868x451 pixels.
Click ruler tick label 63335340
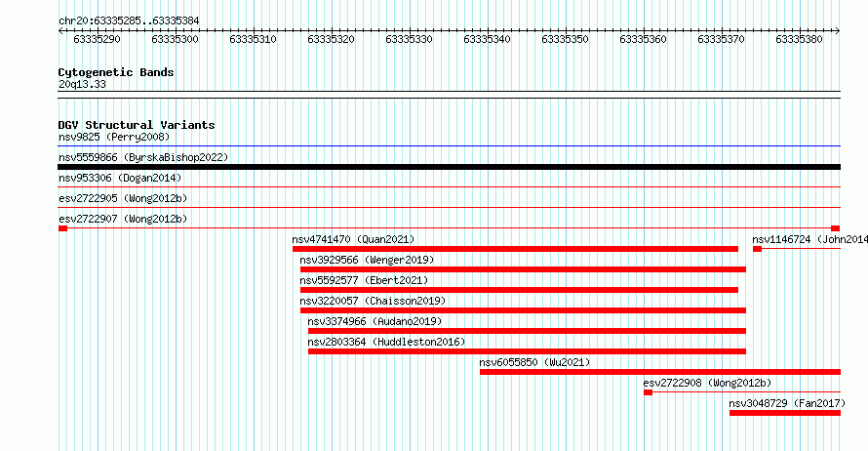pyautogui.click(x=487, y=39)
